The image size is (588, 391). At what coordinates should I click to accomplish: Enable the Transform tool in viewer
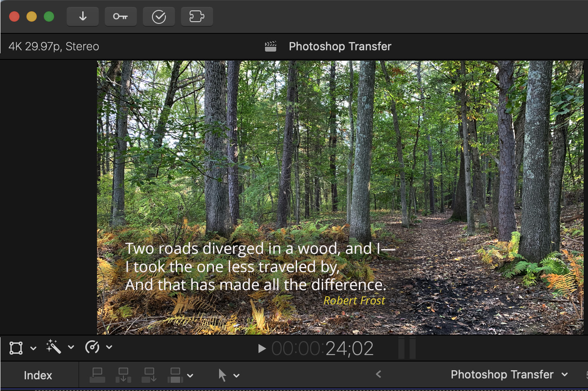click(16, 348)
